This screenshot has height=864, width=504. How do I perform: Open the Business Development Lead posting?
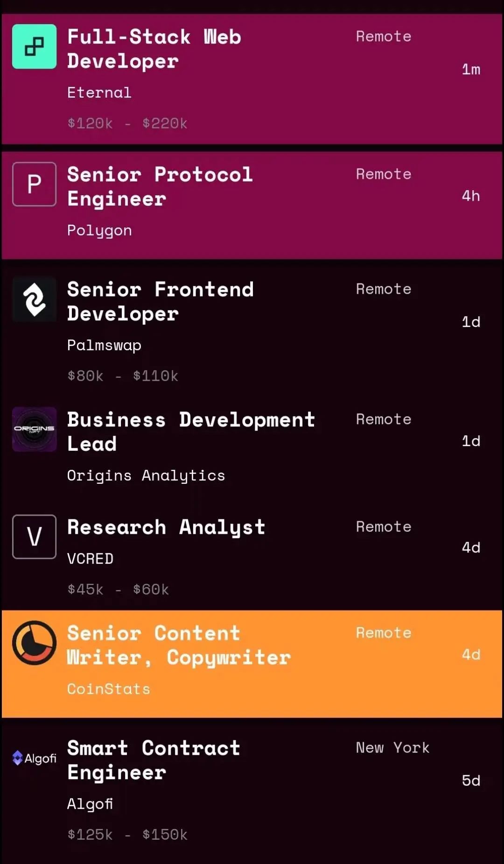(x=190, y=432)
